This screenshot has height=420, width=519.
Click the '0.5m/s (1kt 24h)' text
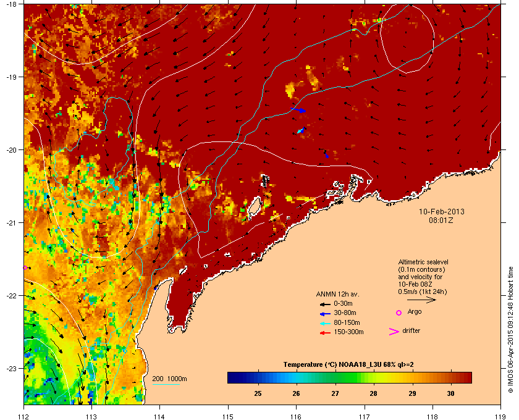(x=423, y=292)
